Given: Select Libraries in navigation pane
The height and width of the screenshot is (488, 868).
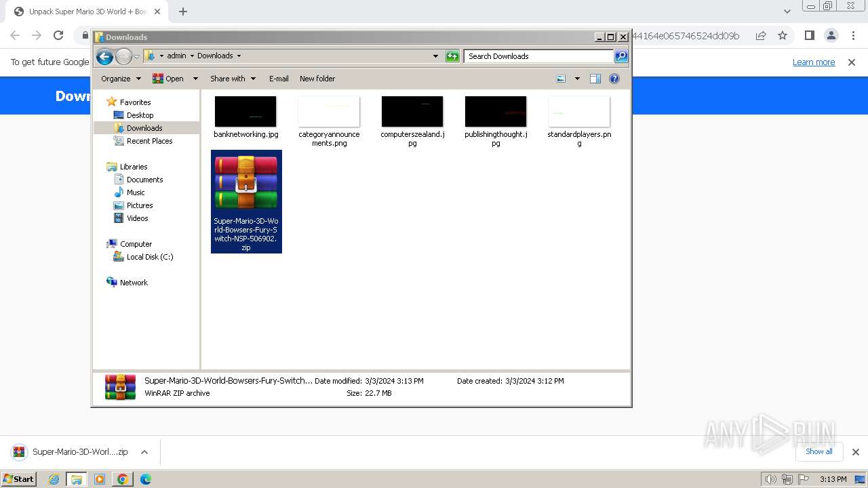Looking at the screenshot, I should click(x=134, y=167).
